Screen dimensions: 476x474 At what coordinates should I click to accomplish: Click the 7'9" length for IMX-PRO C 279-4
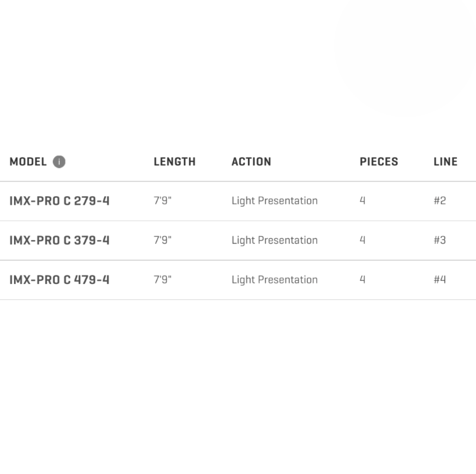162,201
